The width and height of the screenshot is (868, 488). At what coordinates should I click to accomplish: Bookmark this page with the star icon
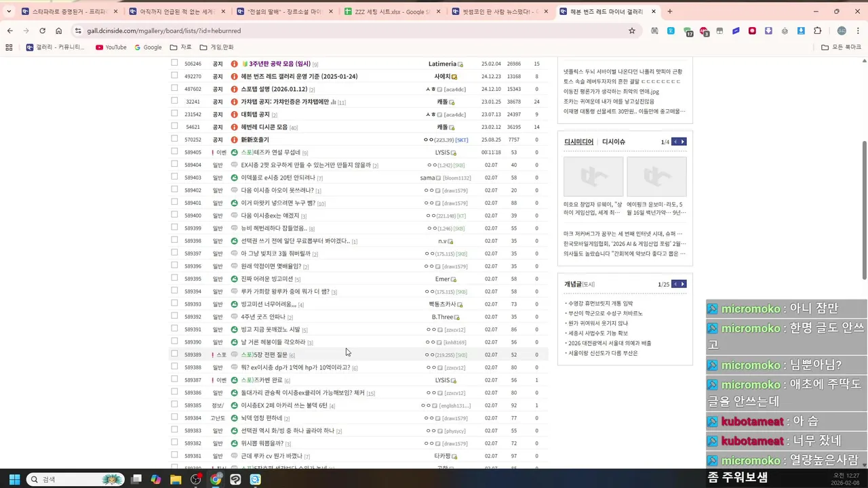coord(632,30)
